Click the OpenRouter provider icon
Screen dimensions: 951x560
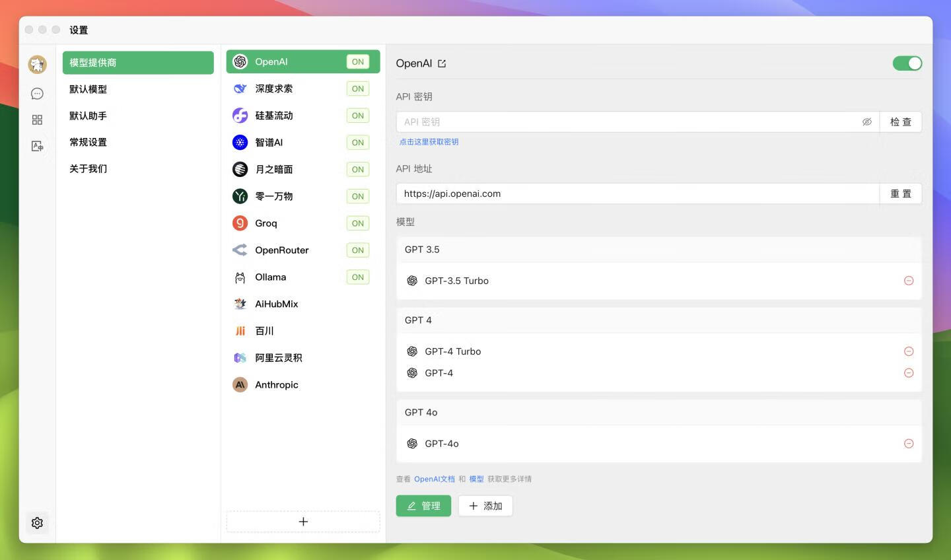click(x=240, y=250)
